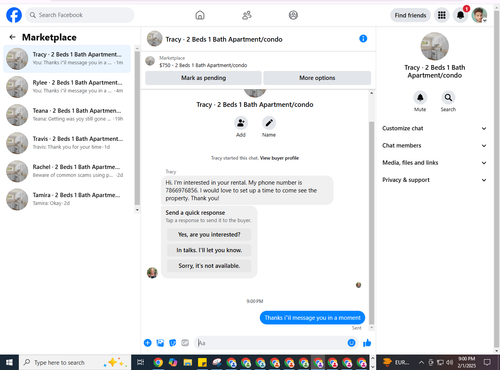This screenshot has width=500, height=370.
Task: Open Windows notification center
Action: coord(487,362)
